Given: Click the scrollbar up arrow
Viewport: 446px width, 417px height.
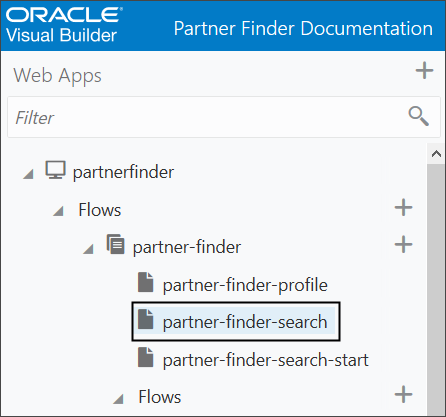Looking at the screenshot, I should pos(436,154).
